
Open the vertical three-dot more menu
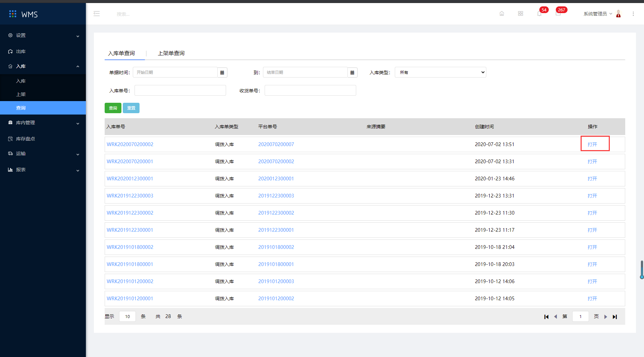point(633,14)
